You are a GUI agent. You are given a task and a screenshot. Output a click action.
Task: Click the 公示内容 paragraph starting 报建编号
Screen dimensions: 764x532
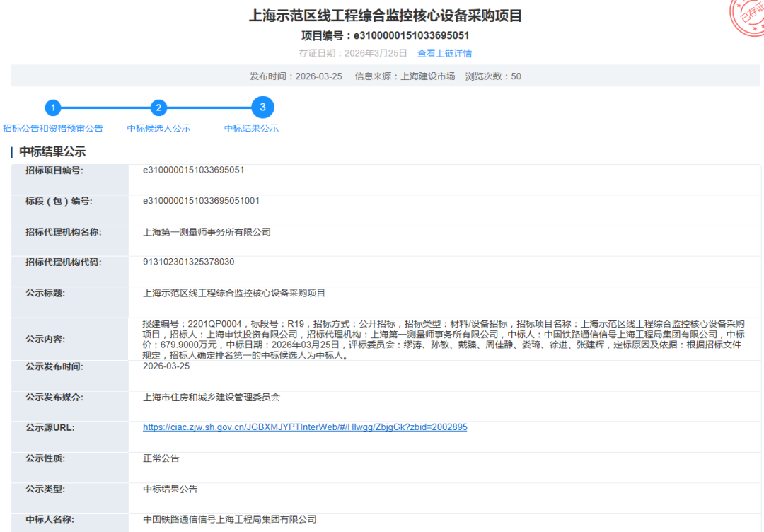point(444,340)
